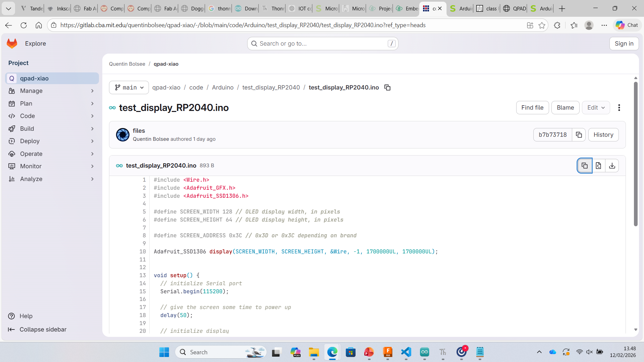Click the Blame button
This screenshot has height=362, width=644.
pos(565,108)
